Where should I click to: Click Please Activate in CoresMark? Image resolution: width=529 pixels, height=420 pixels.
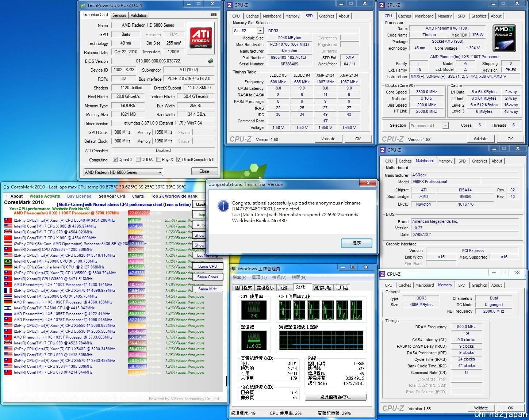45,196
